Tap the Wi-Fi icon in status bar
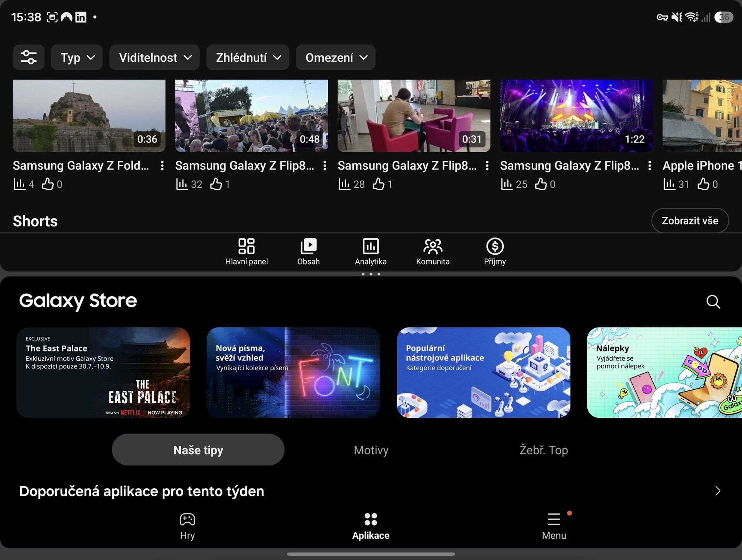The image size is (742, 560). pyautogui.click(x=692, y=17)
